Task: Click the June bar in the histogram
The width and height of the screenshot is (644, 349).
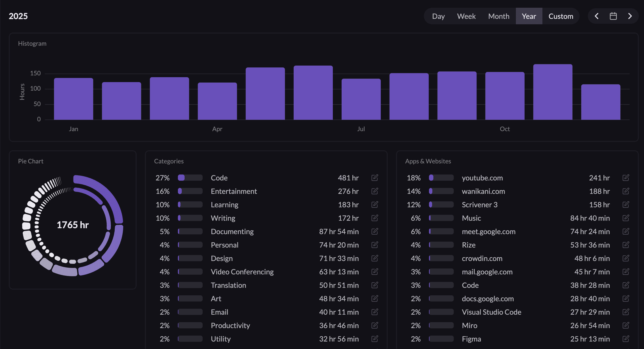Action: 313,93
